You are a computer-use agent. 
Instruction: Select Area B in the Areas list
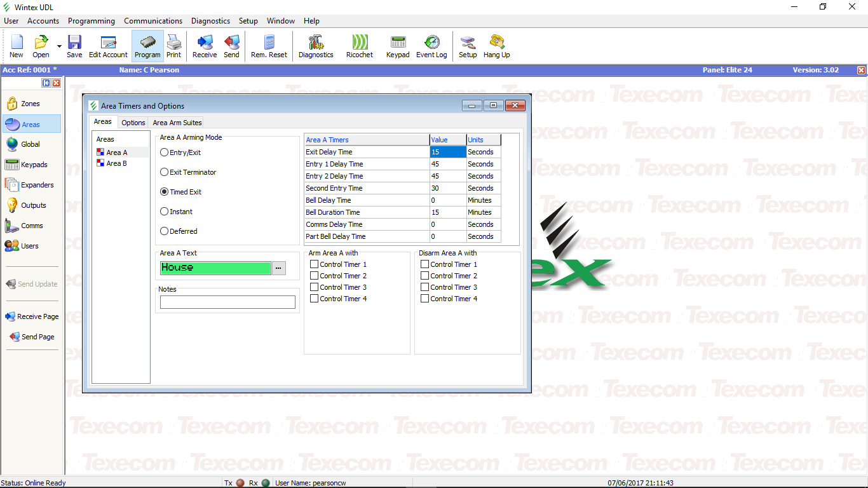pyautogui.click(x=116, y=163)
